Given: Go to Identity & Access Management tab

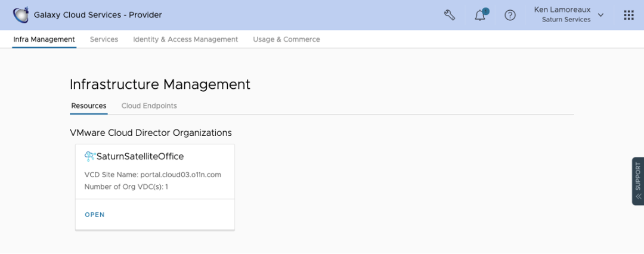Looking at the screenshot, I should 185,39.
